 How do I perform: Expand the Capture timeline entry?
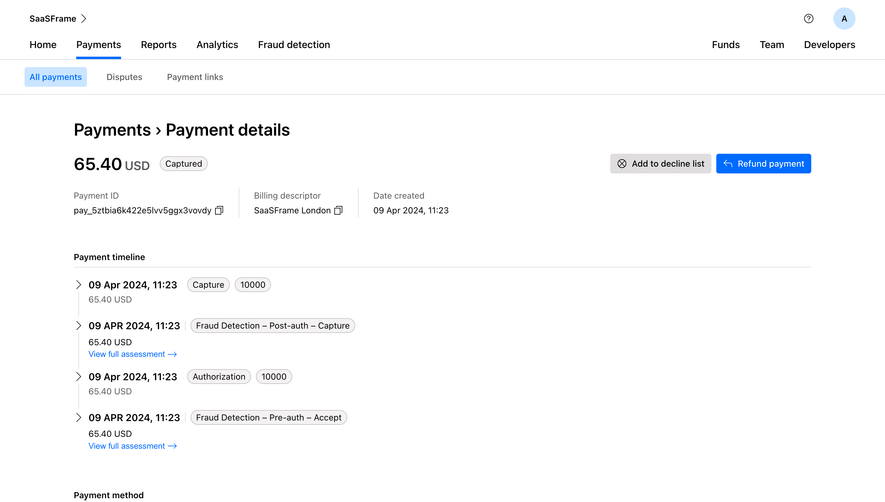coord(78,285)
